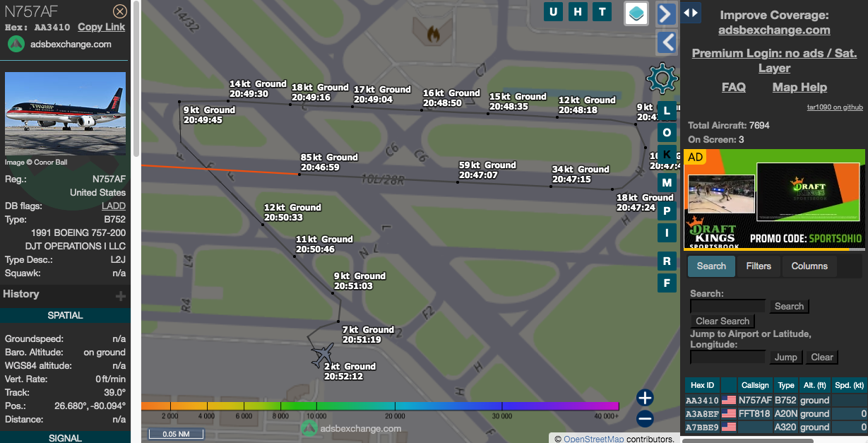Click the altitude color scale bar
The width and height of the screenshot is (868, 443).
click(380, 406)
